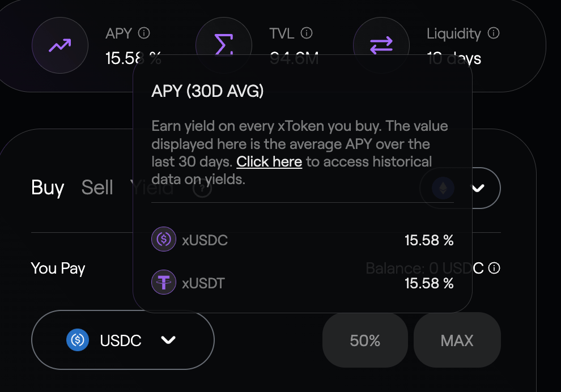Follow the "Click here" historical data link
The image size is (561, 392).
coord(269,161)
